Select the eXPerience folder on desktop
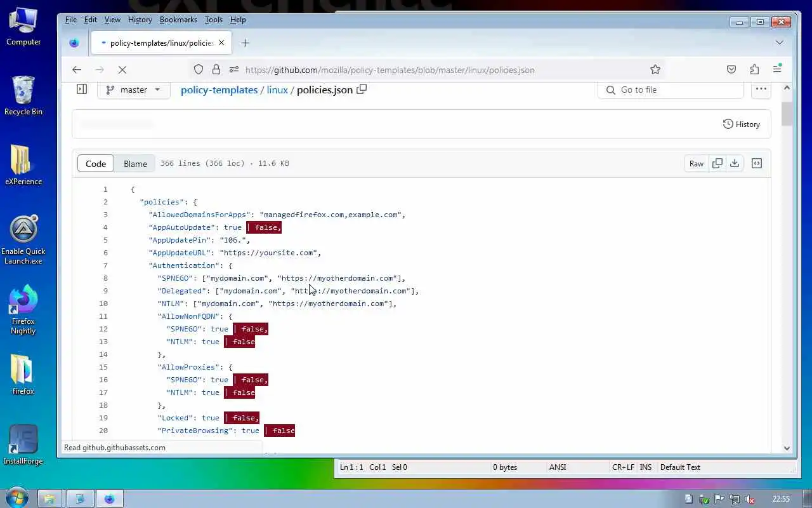The width and height of the screenshot is (812, 508). (x=23, y=165)
